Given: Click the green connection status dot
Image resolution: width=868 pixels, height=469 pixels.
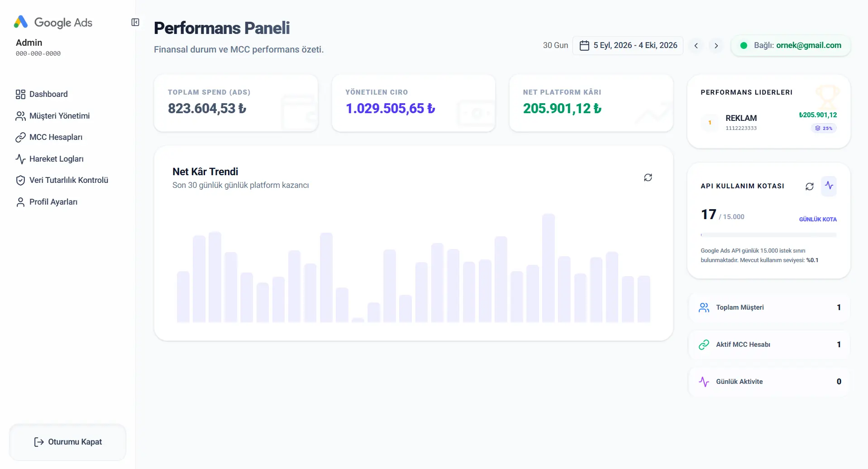Looking at the screenshot, I should (744, 45).
